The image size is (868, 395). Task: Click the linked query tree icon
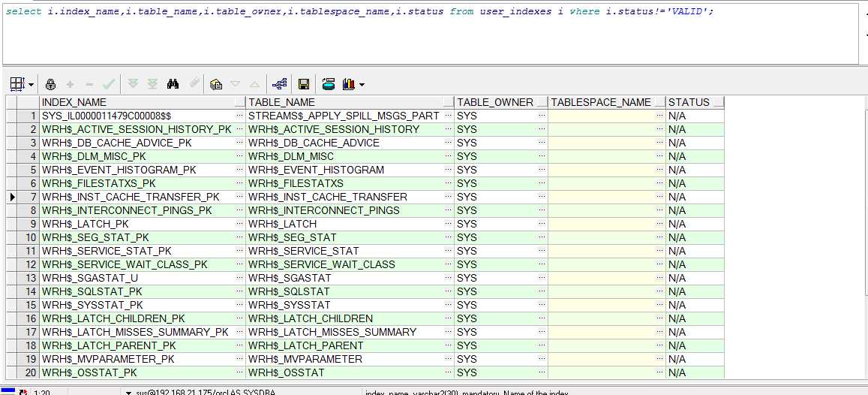pyautogui.click(x=280, y=85)
